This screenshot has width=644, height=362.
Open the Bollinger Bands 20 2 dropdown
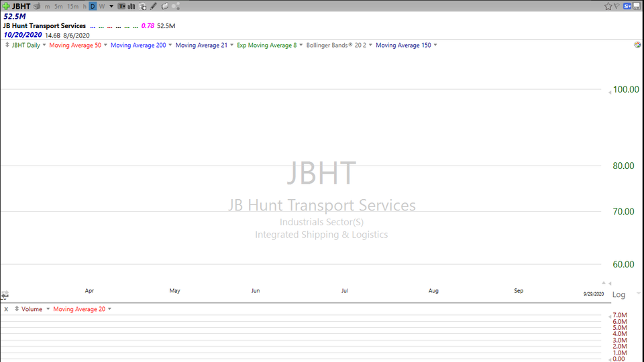pyautogui.click(x=370, y=45)
